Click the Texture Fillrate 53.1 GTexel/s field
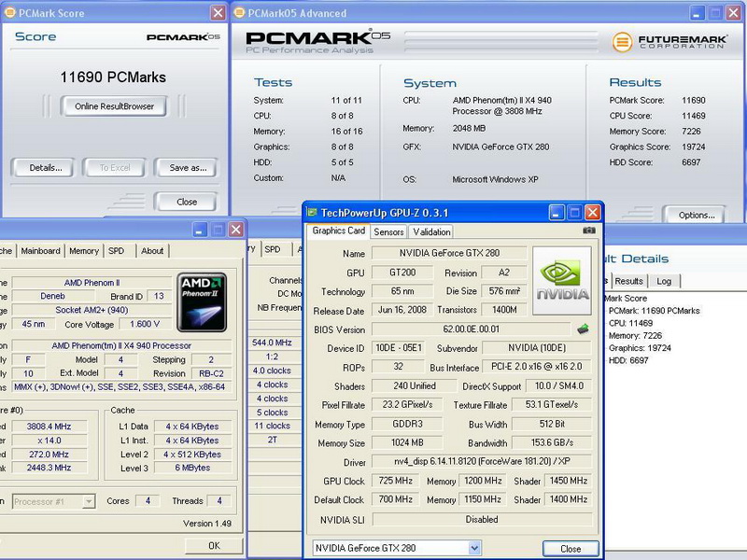Image resolution: width=747 pixels, height=560 pixels. pos(552,405)
